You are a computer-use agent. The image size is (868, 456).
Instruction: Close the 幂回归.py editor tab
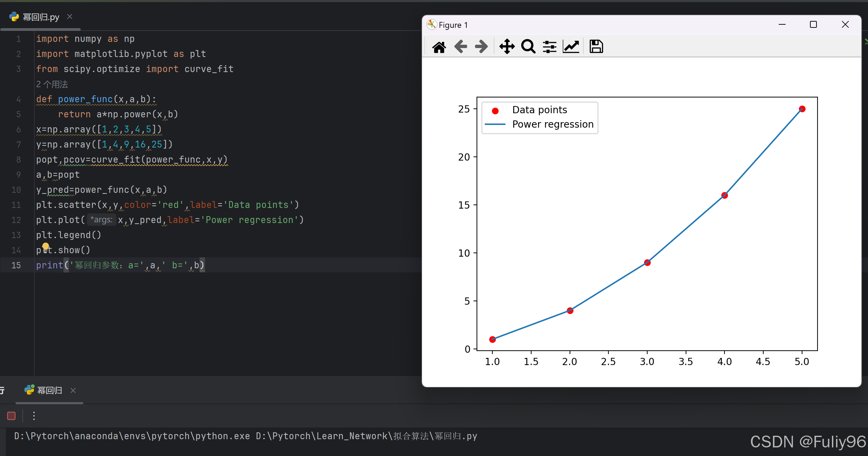click(70, 16)
